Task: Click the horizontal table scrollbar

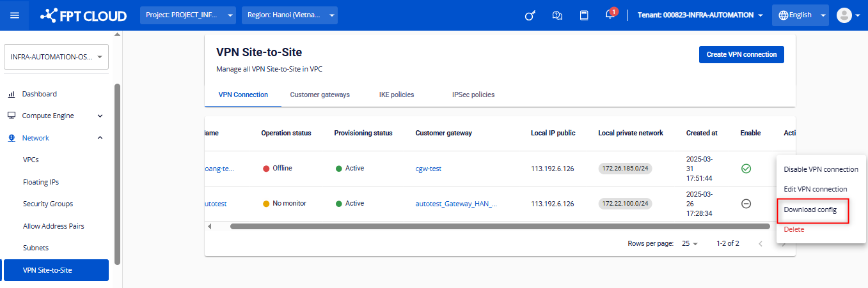Action: (499, 226)
